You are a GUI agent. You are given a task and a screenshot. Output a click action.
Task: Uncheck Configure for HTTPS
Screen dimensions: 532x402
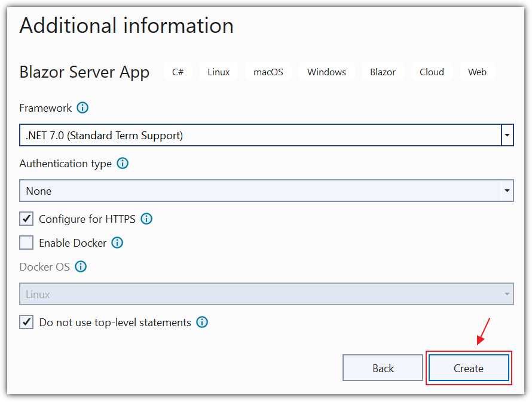pos(26,219)
